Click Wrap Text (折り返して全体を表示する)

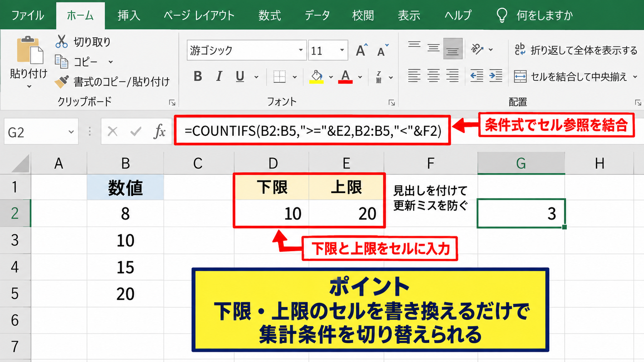(x=576, y=50)
